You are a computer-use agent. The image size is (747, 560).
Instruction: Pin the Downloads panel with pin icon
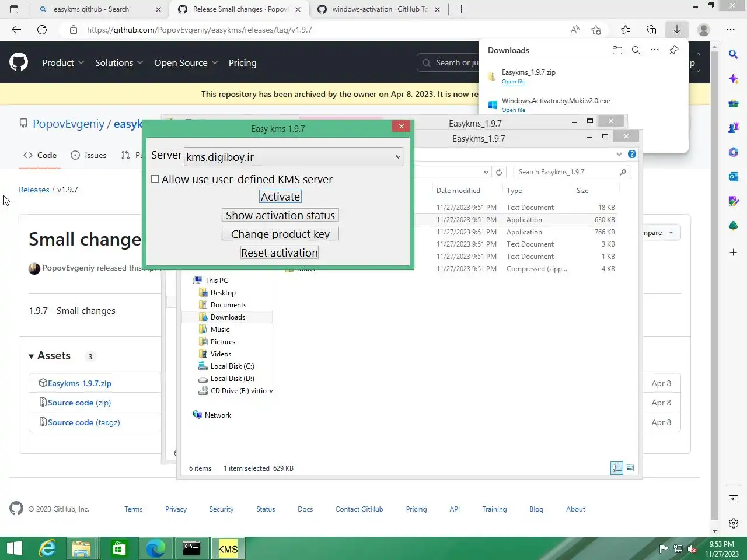point(673,50)
